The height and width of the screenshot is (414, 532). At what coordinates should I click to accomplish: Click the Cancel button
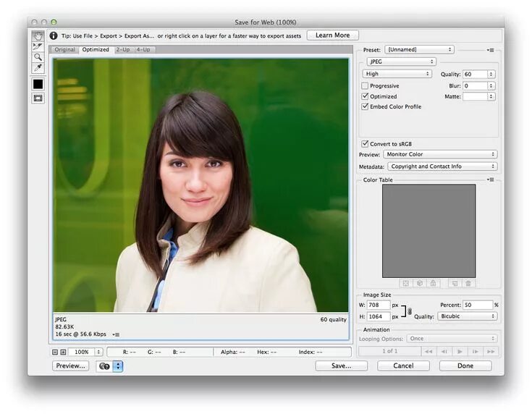pyautogui.click(x=403, y=366)
